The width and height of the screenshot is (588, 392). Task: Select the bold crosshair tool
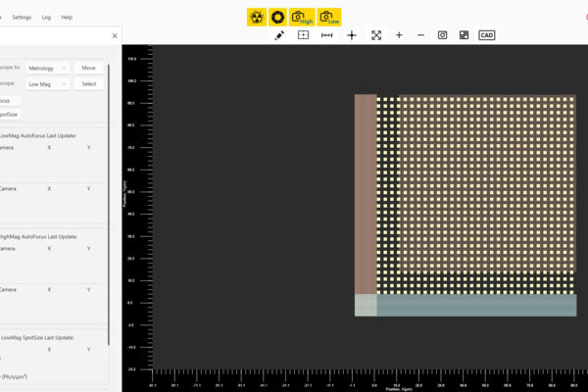point(352,35)
